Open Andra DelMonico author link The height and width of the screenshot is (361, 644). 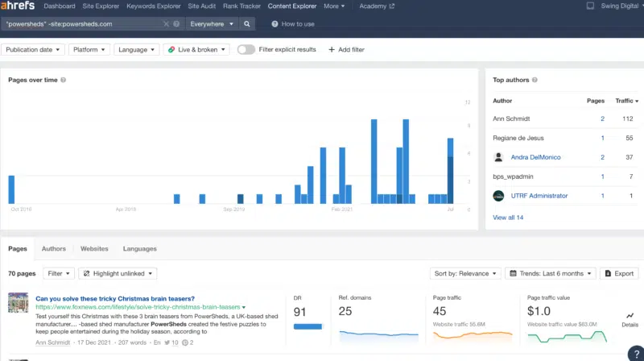pyautogui.click(x=535, y=157)
